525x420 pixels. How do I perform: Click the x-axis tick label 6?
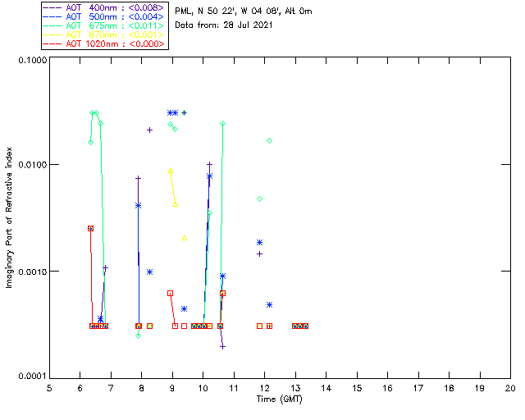click(x=80, y=388)
